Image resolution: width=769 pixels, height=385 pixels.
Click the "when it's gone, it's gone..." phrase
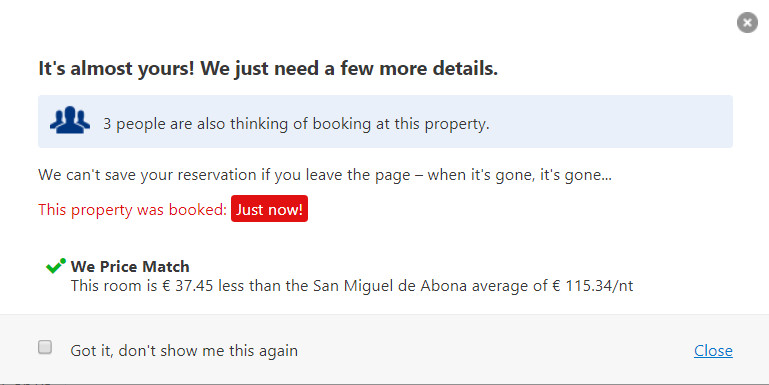point(519,175)
